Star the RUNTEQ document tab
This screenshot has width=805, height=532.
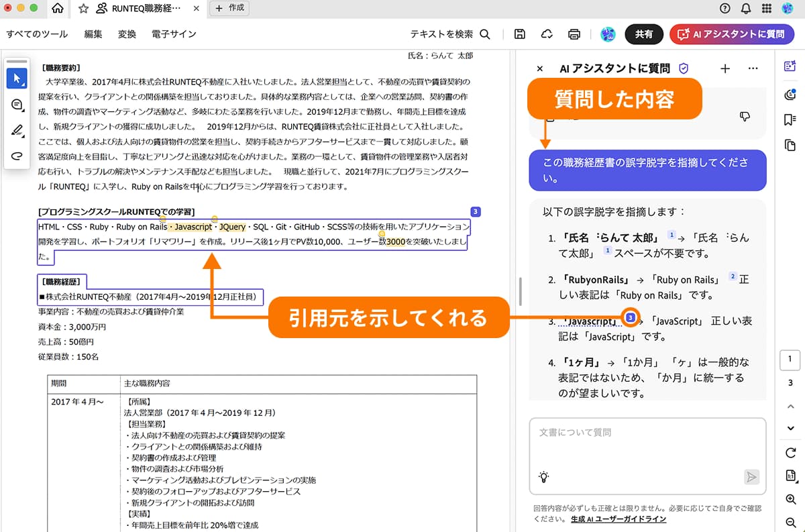pyautogui.click(x=83, y=9)
